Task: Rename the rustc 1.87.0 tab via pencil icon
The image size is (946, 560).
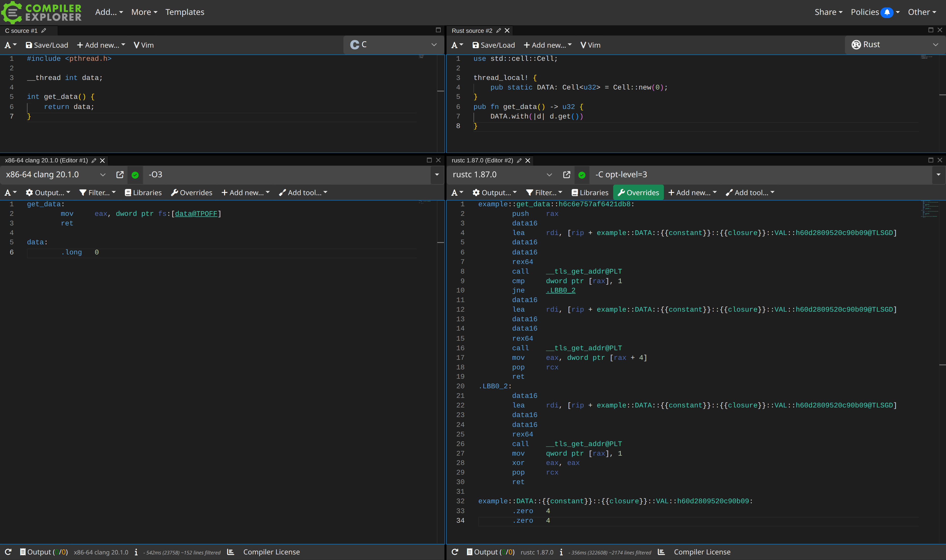Action: pos(519,160)
